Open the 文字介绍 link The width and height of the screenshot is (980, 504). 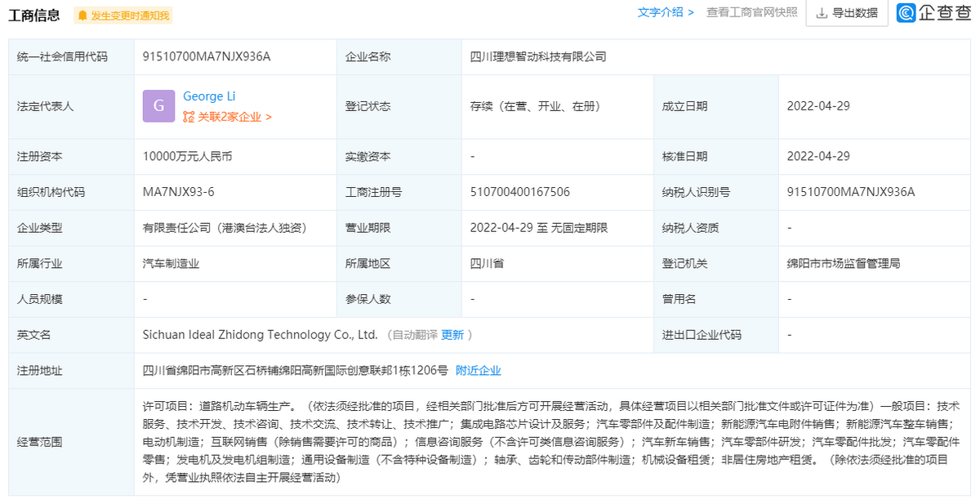click(x=666, y=12)
